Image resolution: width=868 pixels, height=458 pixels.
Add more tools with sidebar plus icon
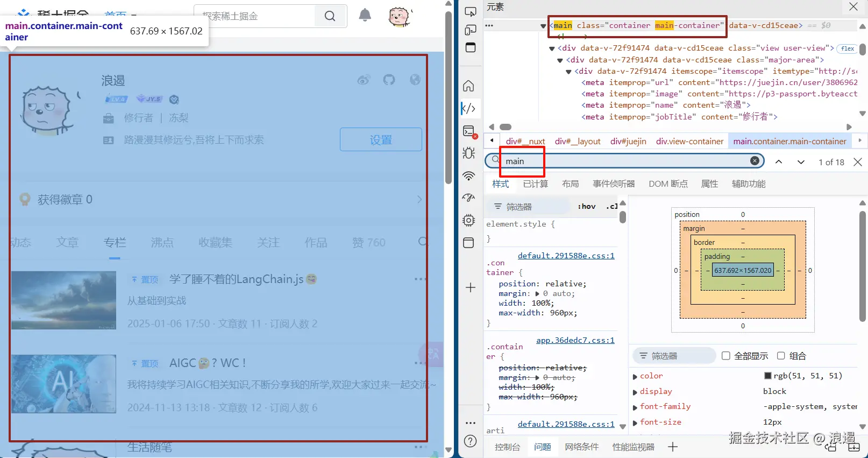[x=471, y=287]
